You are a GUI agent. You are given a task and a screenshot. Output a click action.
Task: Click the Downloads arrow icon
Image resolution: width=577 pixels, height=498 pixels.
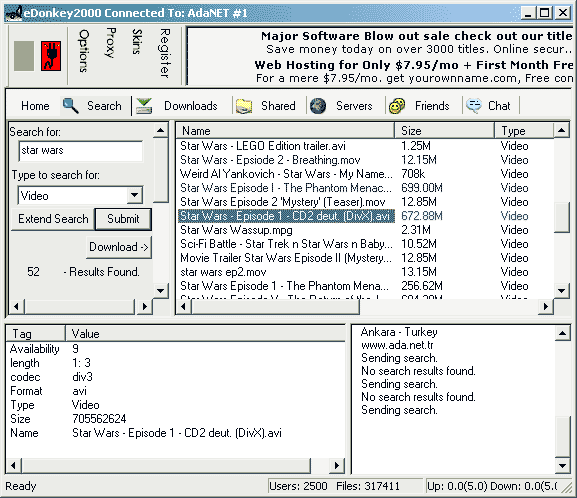pos(144,106)
